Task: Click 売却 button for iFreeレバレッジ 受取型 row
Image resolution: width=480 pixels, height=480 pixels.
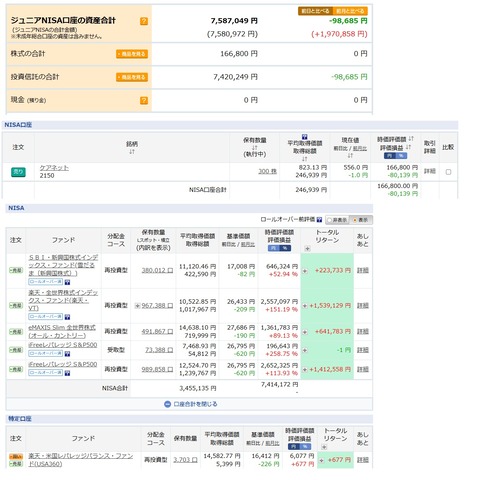Action: 16,350
